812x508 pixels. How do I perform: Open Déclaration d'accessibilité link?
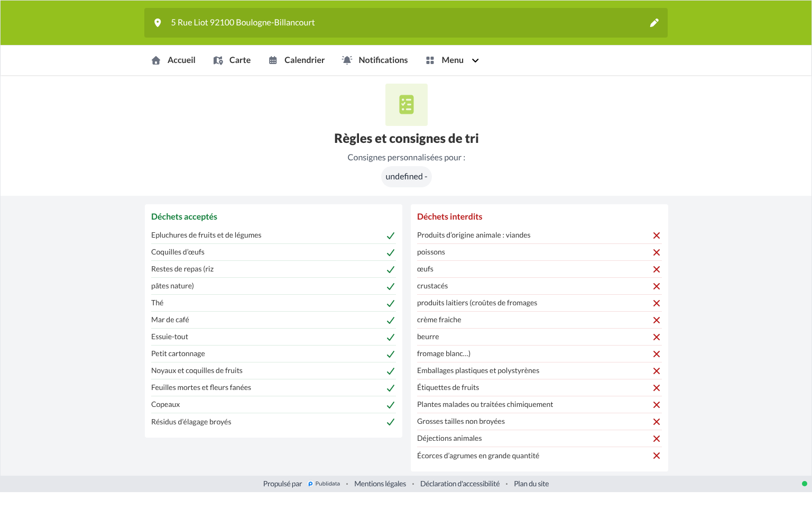click(x=460, y=484)
